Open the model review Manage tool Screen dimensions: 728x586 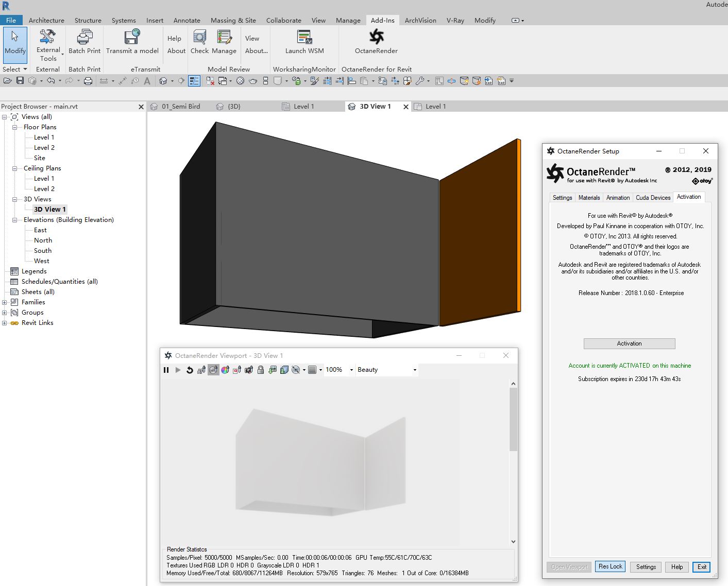pyautogui.click(x=224, y=42)
